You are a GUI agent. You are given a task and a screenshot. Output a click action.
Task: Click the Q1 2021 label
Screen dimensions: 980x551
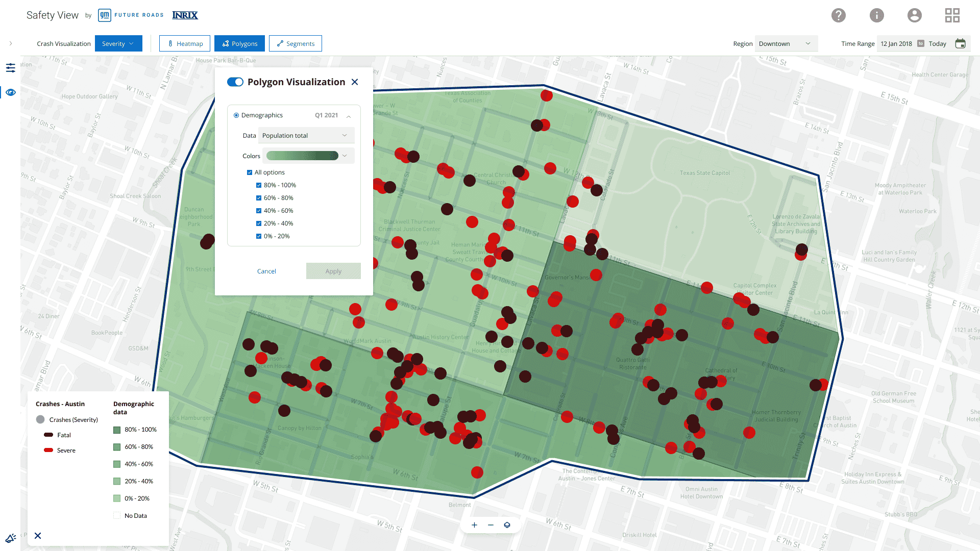point(326,115)
